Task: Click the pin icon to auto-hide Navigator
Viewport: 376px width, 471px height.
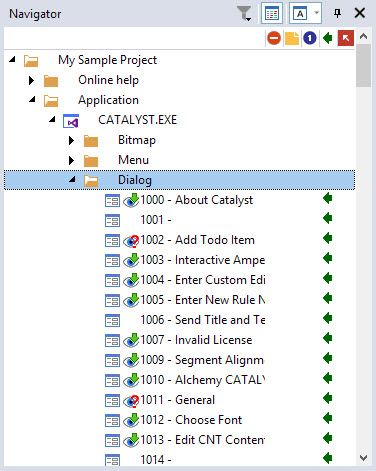Action: [x=337, y=13]
